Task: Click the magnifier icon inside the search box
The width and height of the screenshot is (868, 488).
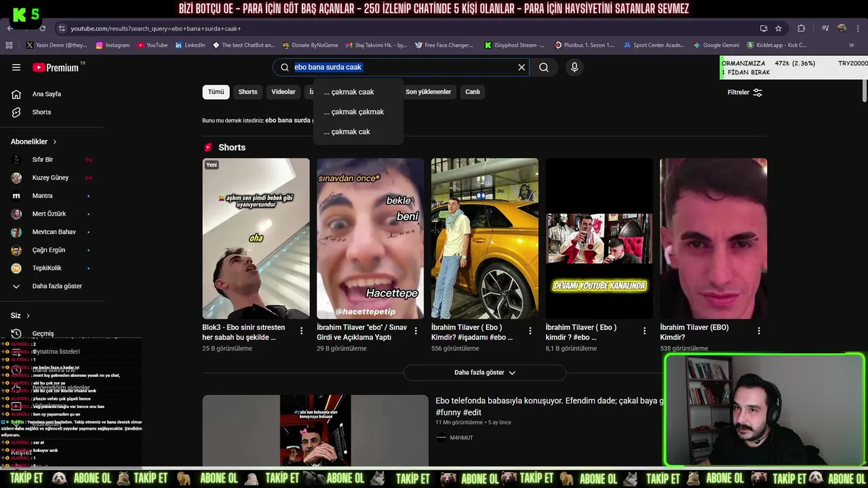Action: tap(285, 67)
